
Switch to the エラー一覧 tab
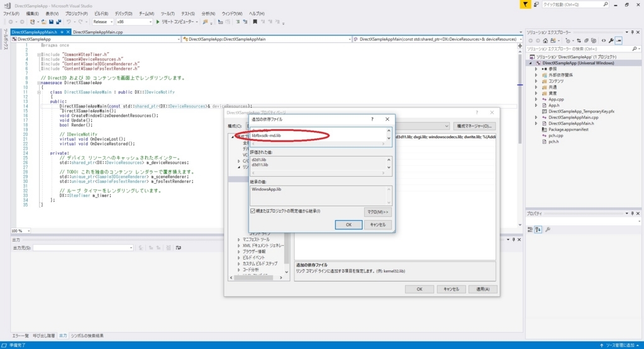20,336
